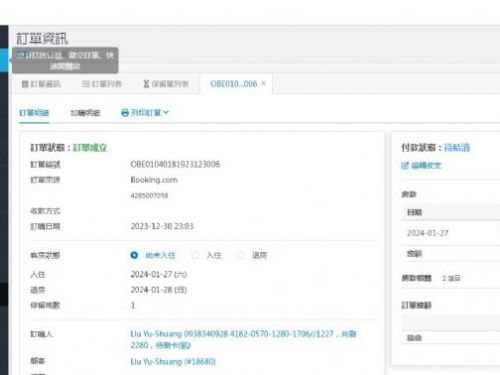Open the 訂單資訊 tab

41,84
